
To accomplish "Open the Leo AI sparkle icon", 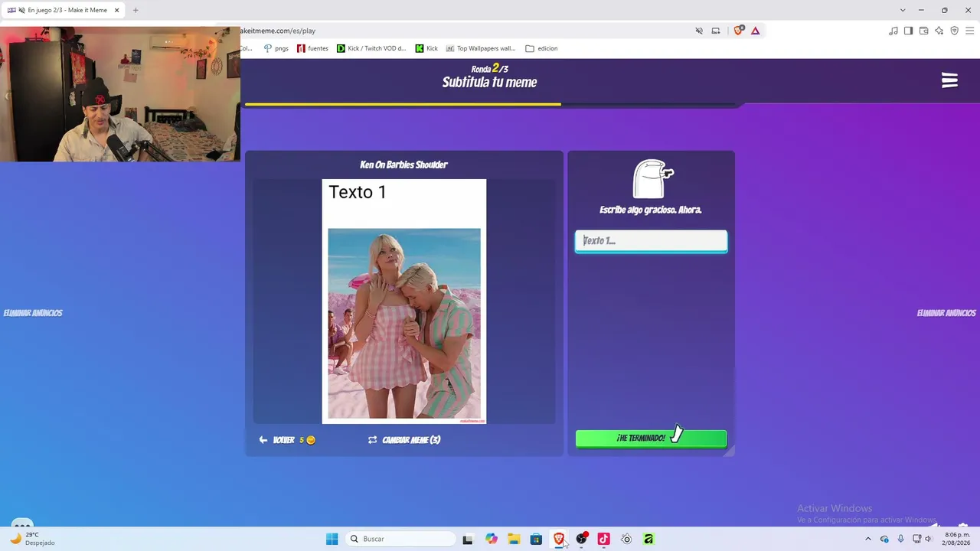I will 939,31.
